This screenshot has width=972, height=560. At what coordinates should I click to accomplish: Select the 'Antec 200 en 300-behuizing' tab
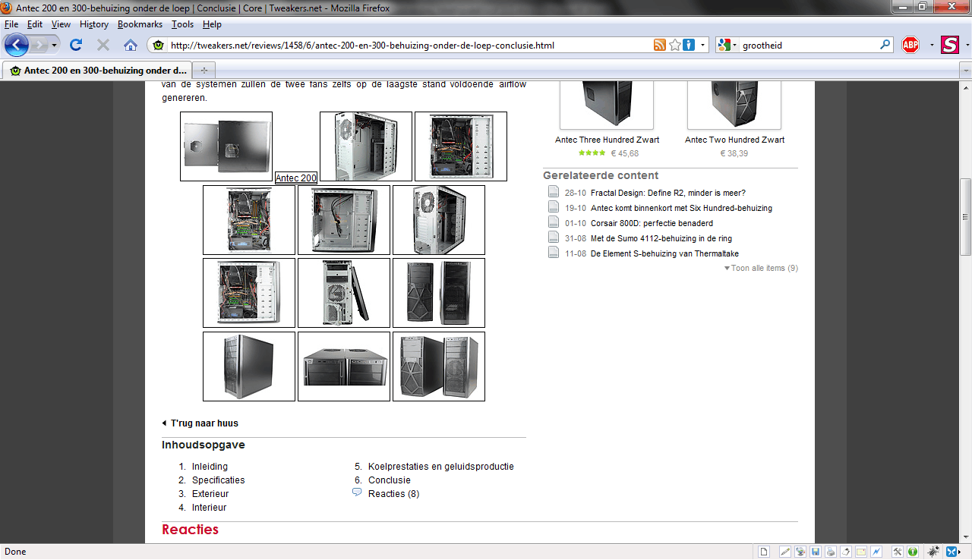click(x=96, y=70)
